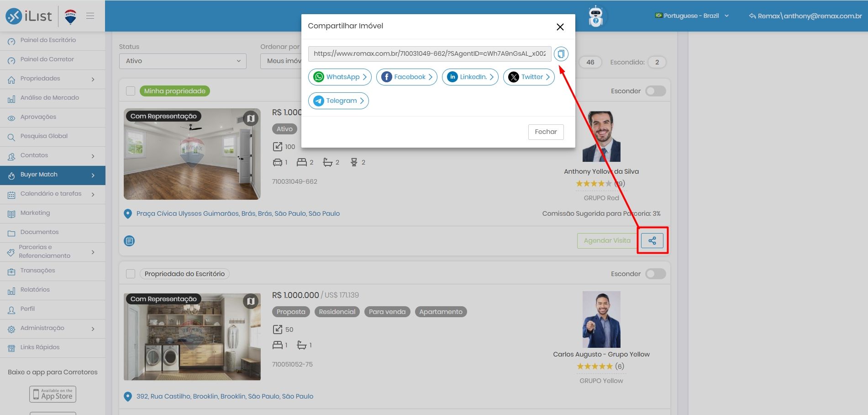Open the first property bedroom photo
Image resolution: width=868 pixels, height=415 pixels.
click(x=192, y=154)
